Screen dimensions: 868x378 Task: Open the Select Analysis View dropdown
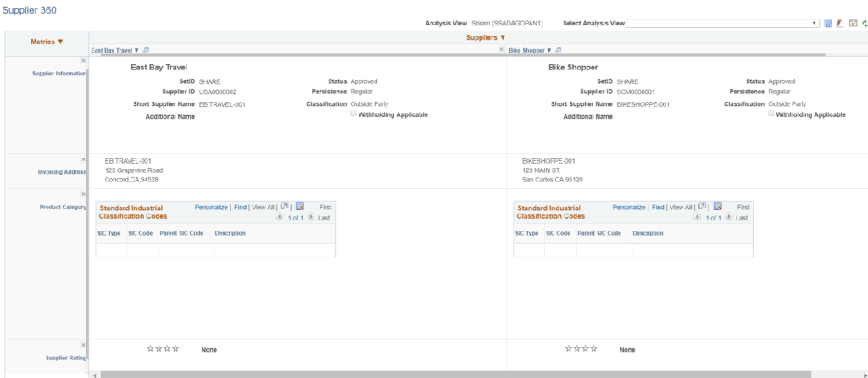(722, 23)
